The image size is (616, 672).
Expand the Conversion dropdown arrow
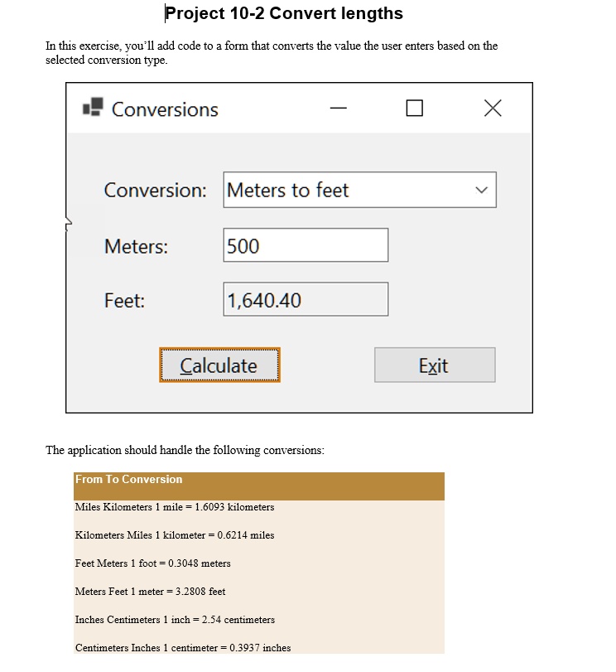tap(482, 190)
